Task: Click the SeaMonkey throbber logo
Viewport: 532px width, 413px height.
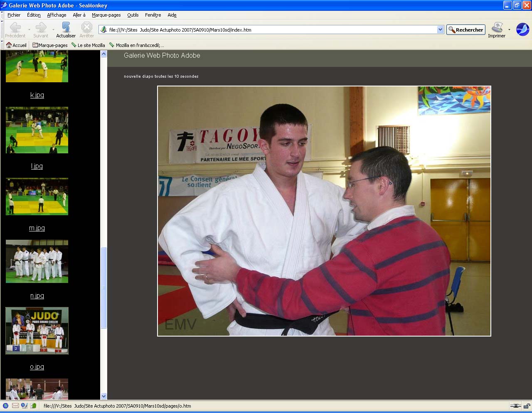Action: tap(522, 29)
